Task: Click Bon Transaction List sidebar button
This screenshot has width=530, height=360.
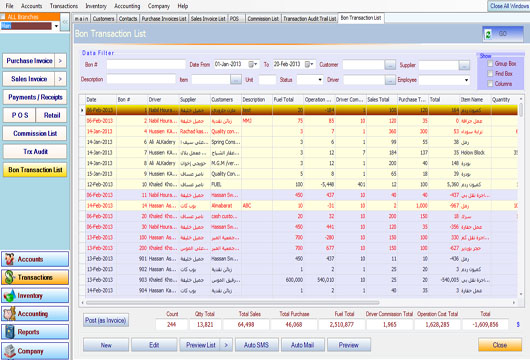Action: point(35,170)
